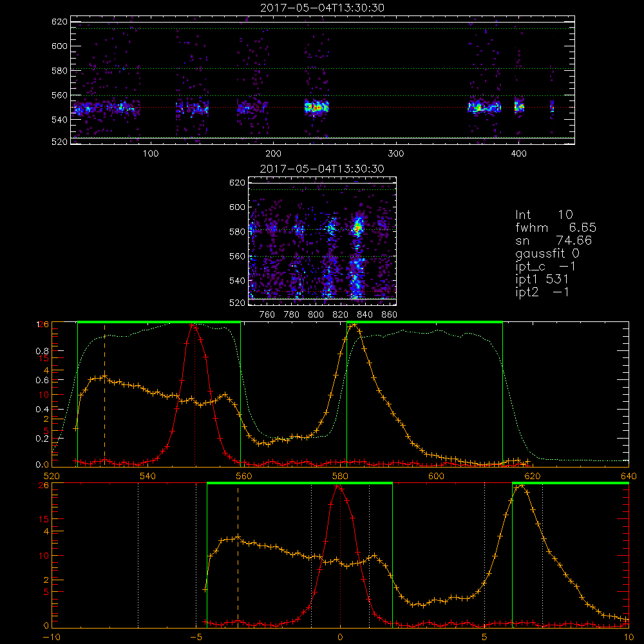644x644 pixels.
Task: Click x-axis label 560 under the third plot
Action: [x=244, y=476]
